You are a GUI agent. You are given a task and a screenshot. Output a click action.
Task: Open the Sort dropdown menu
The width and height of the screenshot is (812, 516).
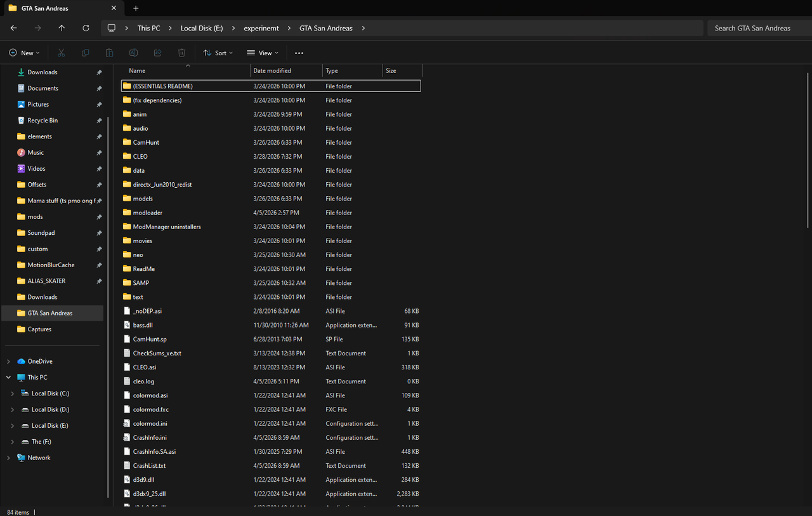(218, 53)
